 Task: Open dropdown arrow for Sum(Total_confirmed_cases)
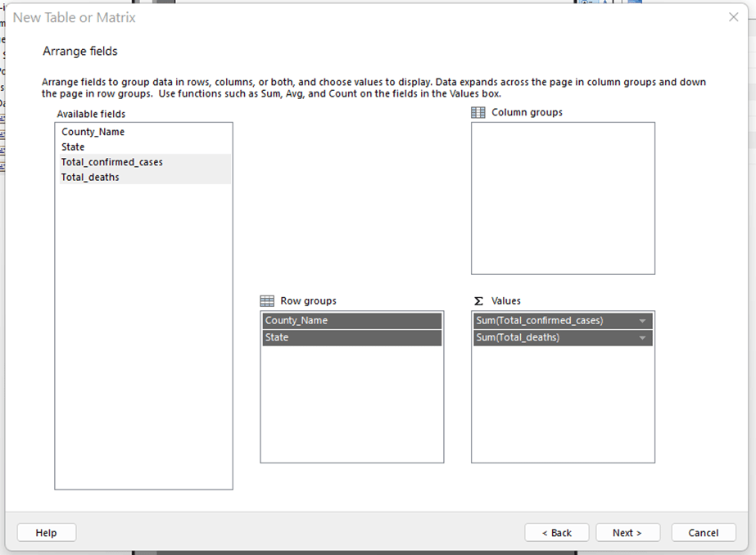tap(642, 321)
